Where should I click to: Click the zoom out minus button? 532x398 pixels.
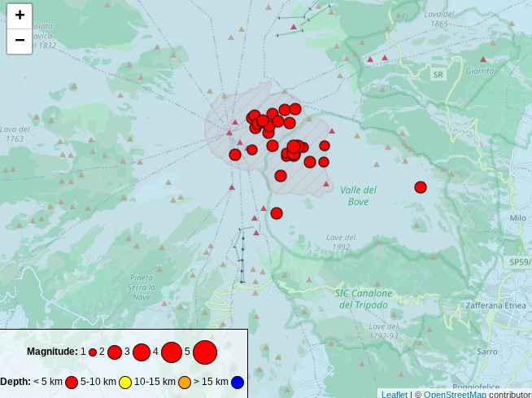click(20, 41)
